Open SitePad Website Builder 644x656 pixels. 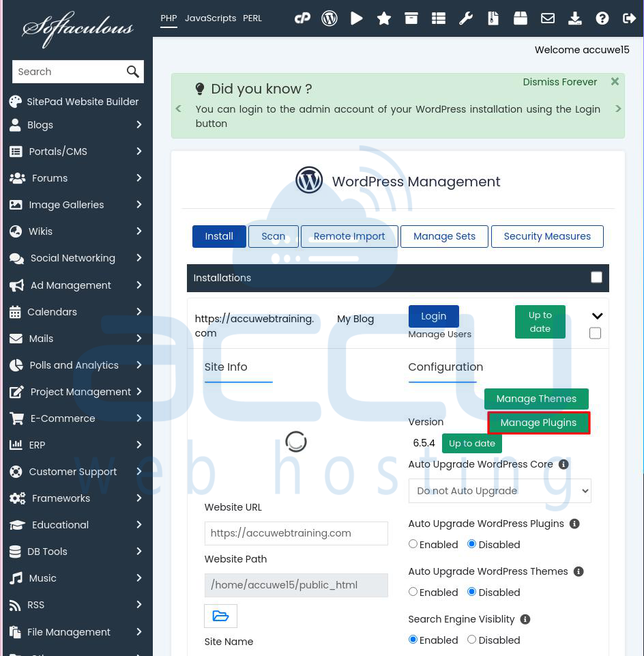pyautogui.click(x=74, y=102)
